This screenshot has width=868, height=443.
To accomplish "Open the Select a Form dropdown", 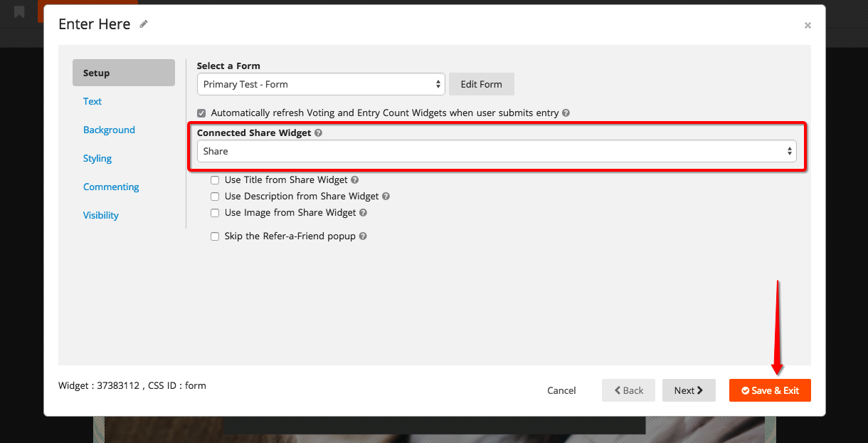I will coord(320,83).
